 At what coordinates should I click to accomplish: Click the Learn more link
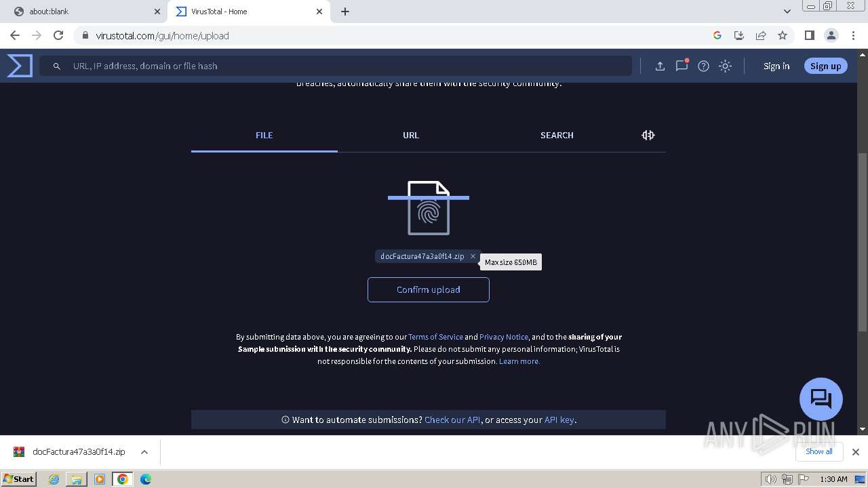(x=519, y=361)
